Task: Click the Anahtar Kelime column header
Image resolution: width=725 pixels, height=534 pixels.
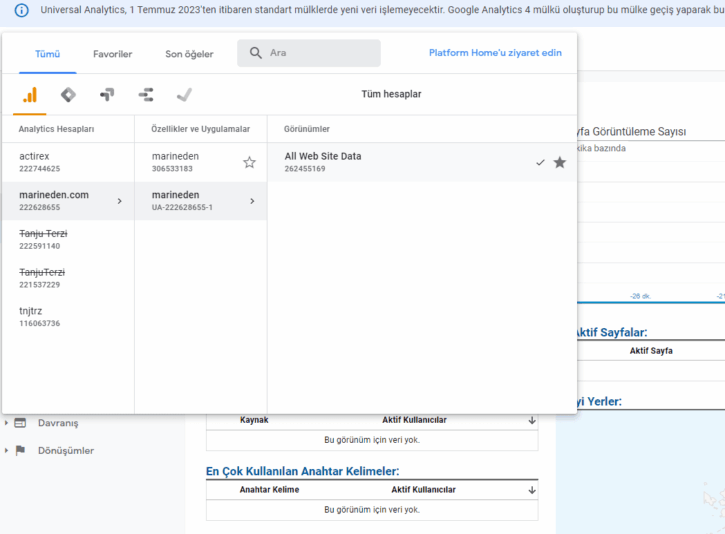Action: click(269, 490)
